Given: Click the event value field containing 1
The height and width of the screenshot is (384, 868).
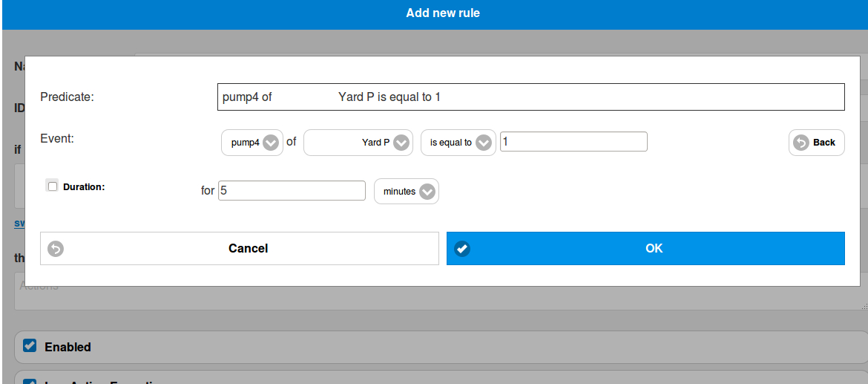Looking at the screenshot, I should click(x=573, y=141).
